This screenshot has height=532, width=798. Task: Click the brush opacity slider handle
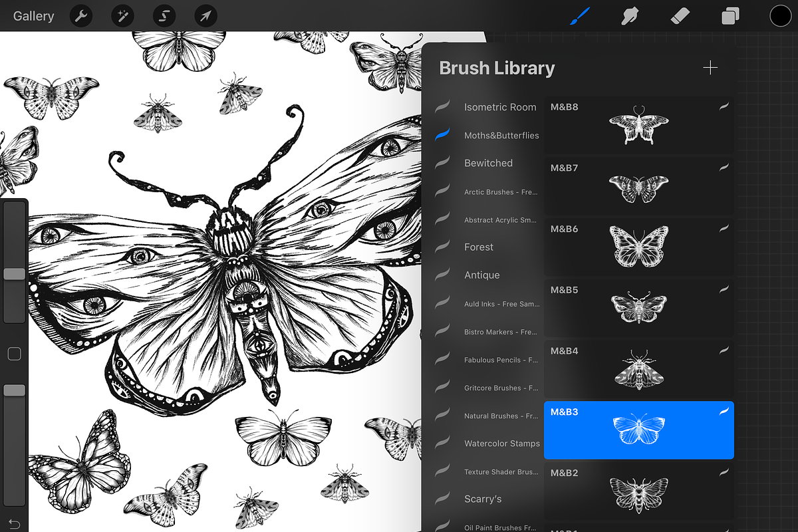14,390
